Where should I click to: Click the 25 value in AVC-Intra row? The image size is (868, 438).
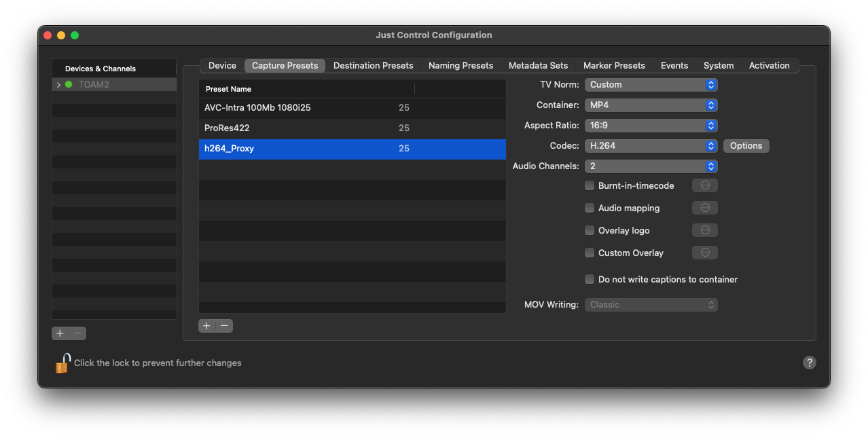point(404,108)
